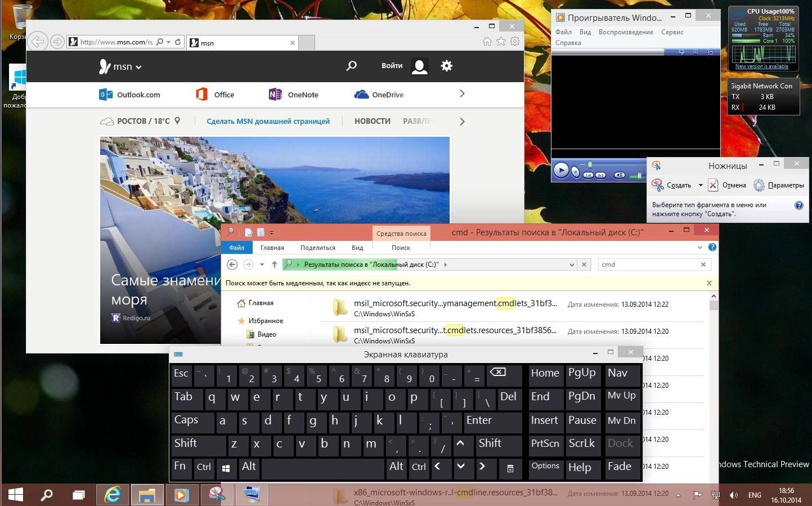The image size is (812, 506).
Task: Clear the cmd text in Explorer search box
Action: click(703, 265)
